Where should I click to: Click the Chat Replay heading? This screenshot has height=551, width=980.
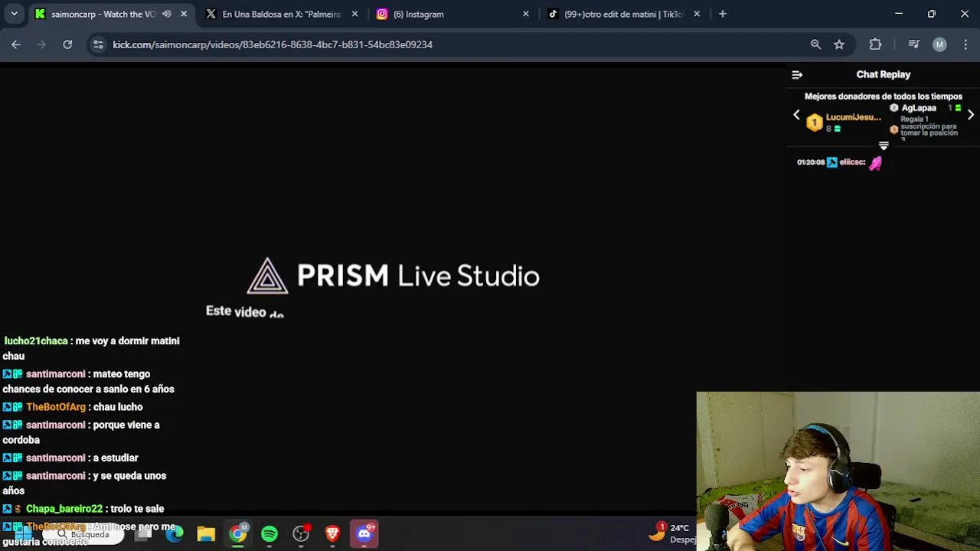[884, 74]
